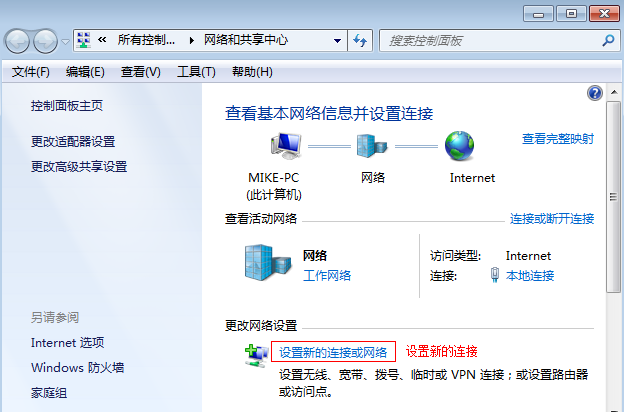Image resolution: width=624 pixels, height=412 pixels.
Task: Click 设置新的连接或网络 link
Action: (333, 352)
